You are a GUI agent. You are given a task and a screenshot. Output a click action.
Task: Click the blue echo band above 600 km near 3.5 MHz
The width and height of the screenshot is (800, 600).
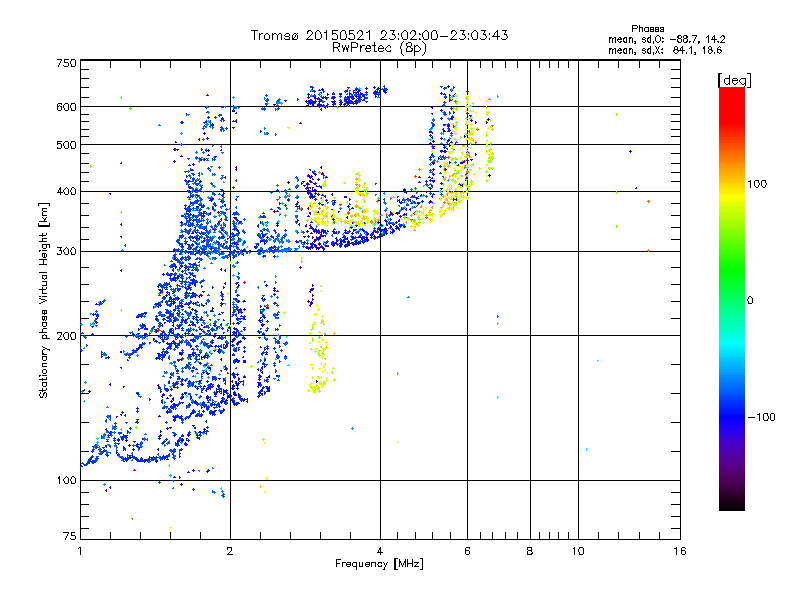click(x=346, y=96)
